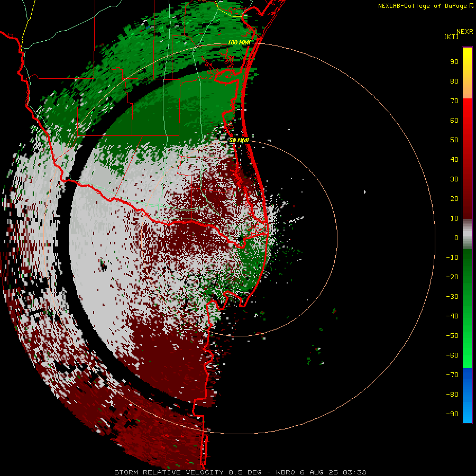
Task: Click the 80 value on the velocity scale
Action: [x=454, y=81]
